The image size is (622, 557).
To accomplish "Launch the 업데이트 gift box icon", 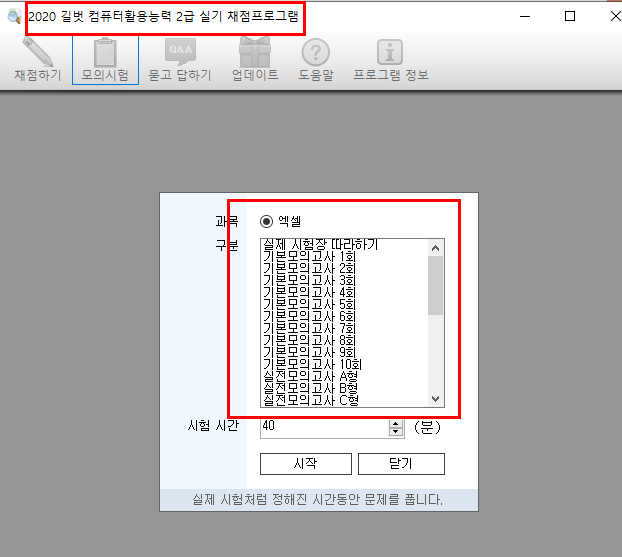I will pyautogui.click(x=255, y=60).
